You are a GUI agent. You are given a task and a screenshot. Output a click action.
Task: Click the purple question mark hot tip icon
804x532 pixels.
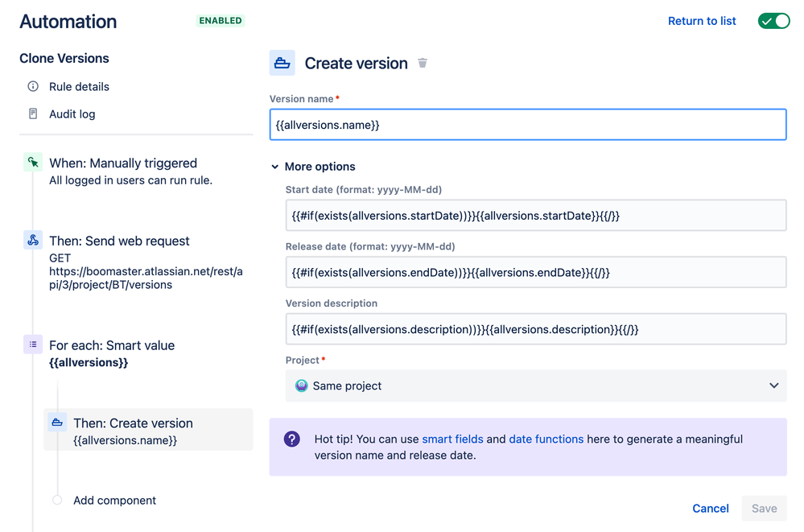pos(292,439)
